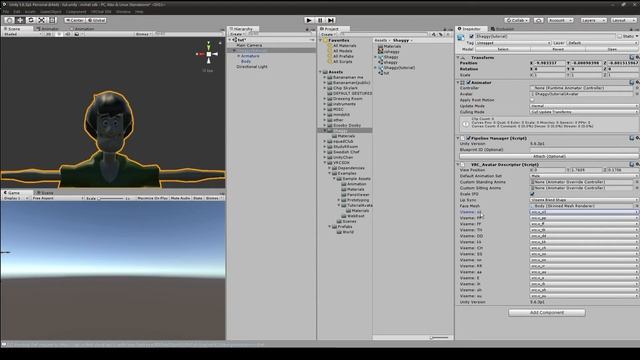Open the Tag dropdown
640x360 pixels.
(513, 43)
